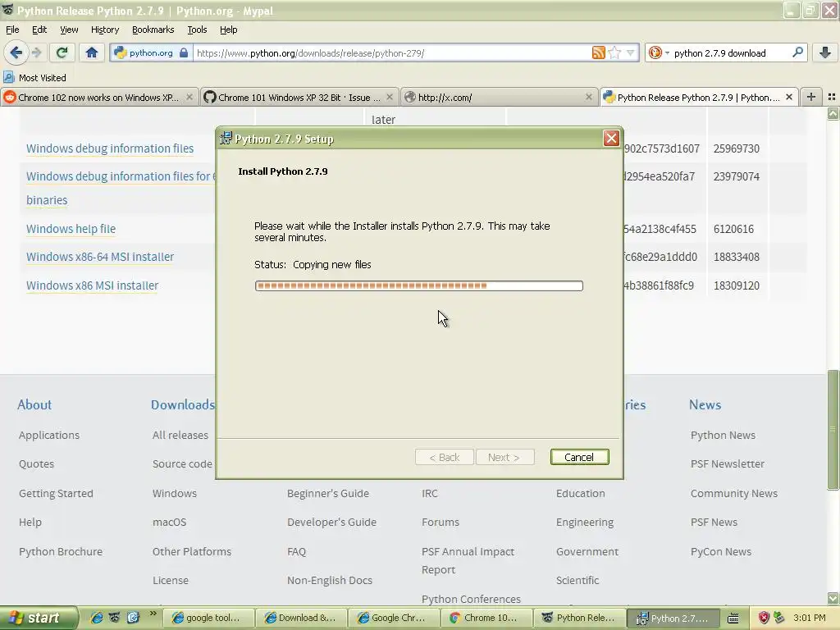
Task: Open the View menu
Action: pyautogui.click(x=69, y=30)
